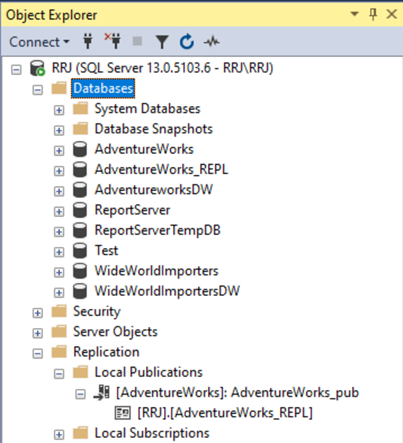This screenshot has height=443, width=403.
Task: Click the Security folder icon
Action: 59,311
